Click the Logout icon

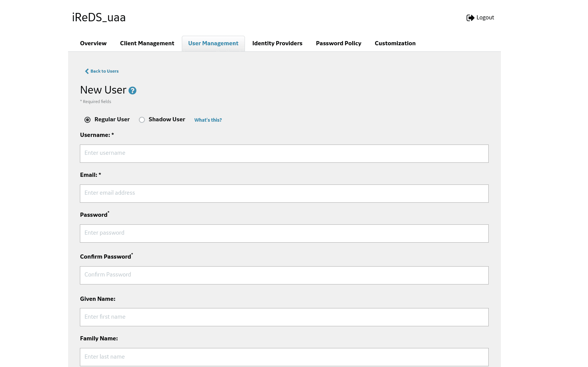point(470,17)
